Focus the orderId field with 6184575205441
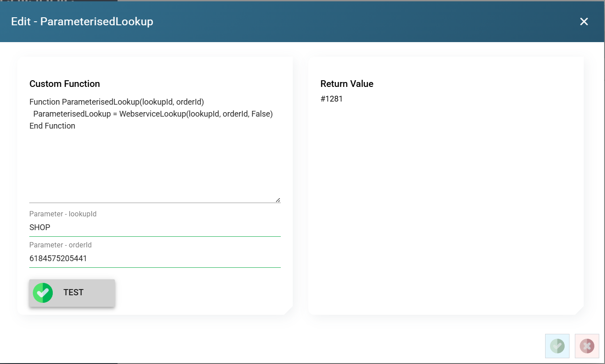Screen dimensions: 605x364 click(x=155, y=258)
